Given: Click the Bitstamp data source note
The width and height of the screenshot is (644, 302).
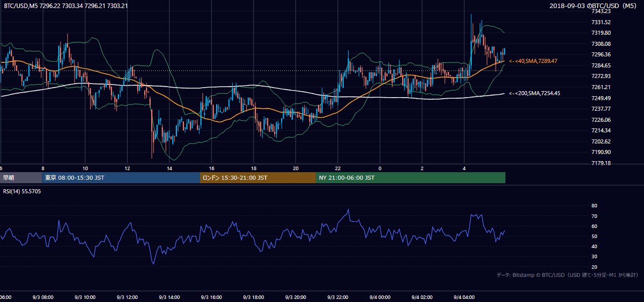Looking at the screenshot, I should coord(567,275).
